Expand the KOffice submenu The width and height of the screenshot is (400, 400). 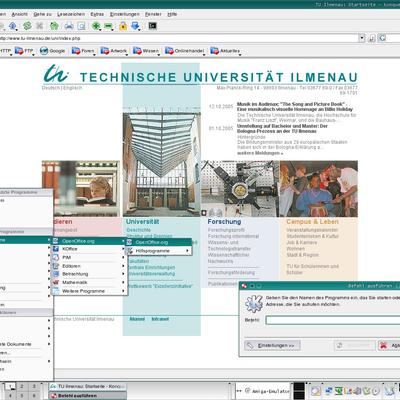89,249
